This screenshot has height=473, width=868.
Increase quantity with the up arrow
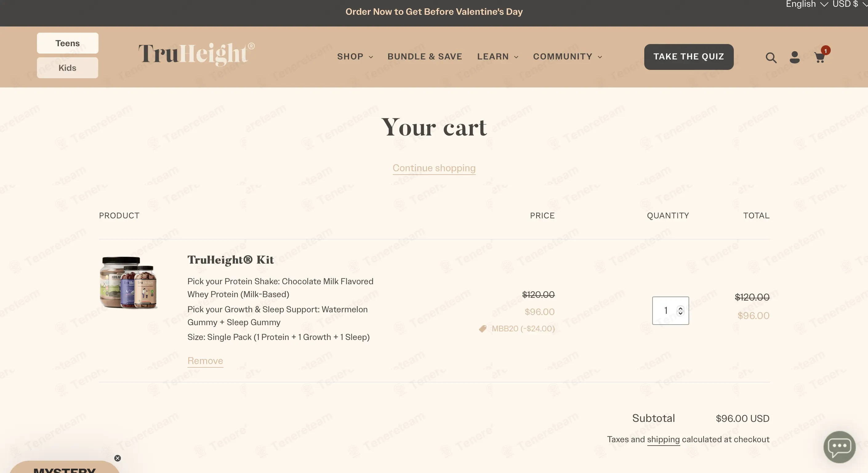pyautogui.click(x=680, y=308)
